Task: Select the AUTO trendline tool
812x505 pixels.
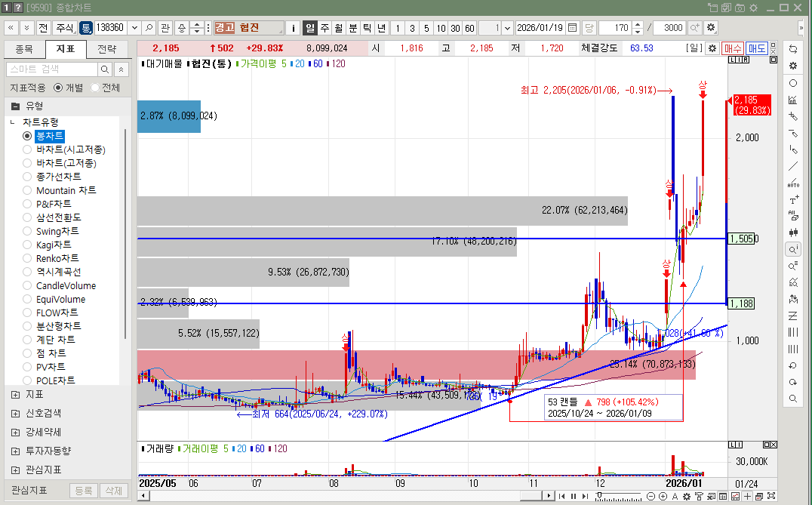Action: tap(793, 183)
